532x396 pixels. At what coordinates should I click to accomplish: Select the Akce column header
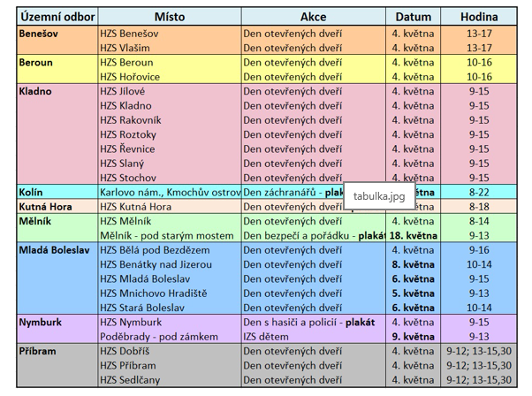(x=313, y=17)
